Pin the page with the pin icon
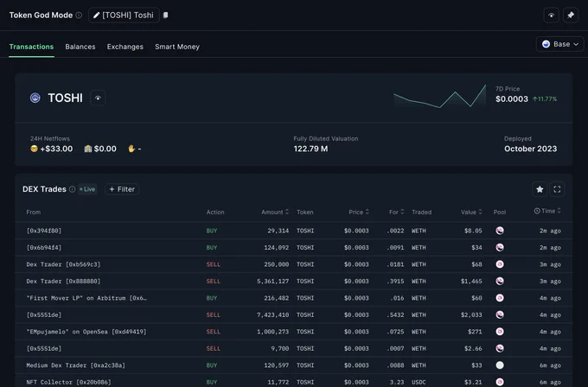The image size is (588, 387). coord(571,16)
